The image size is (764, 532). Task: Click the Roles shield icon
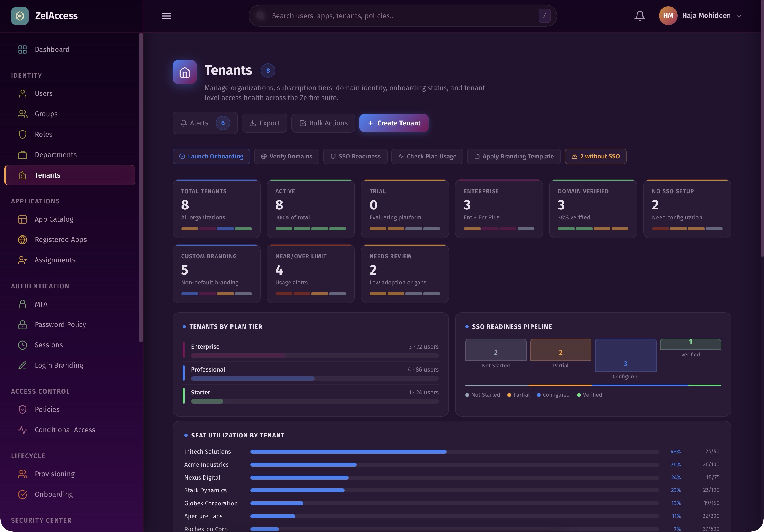22,135
